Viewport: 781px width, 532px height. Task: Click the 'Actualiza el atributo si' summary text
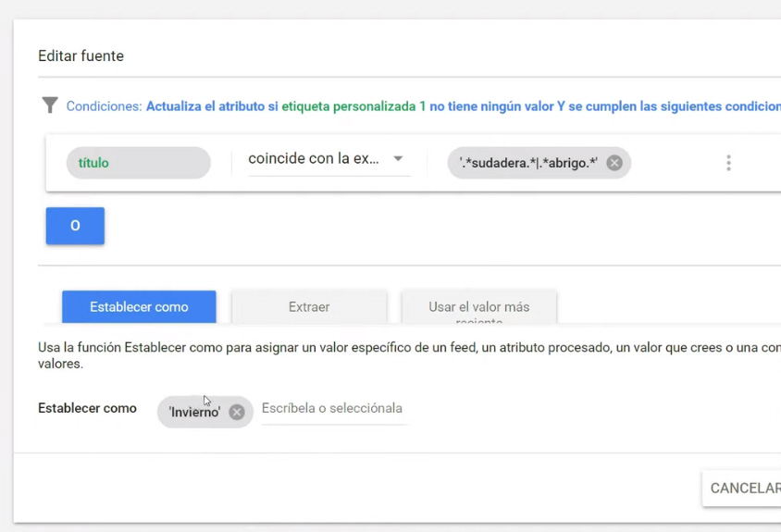212,106
